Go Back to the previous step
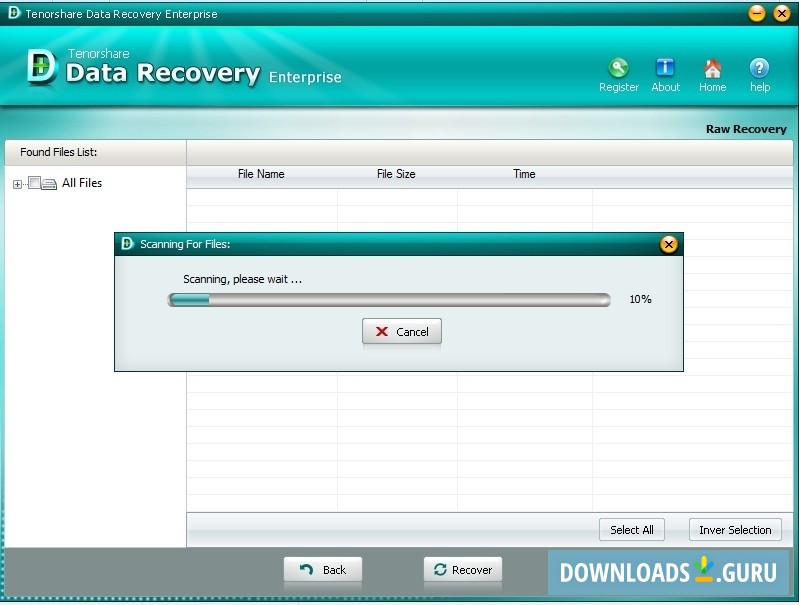 (323, 570)
